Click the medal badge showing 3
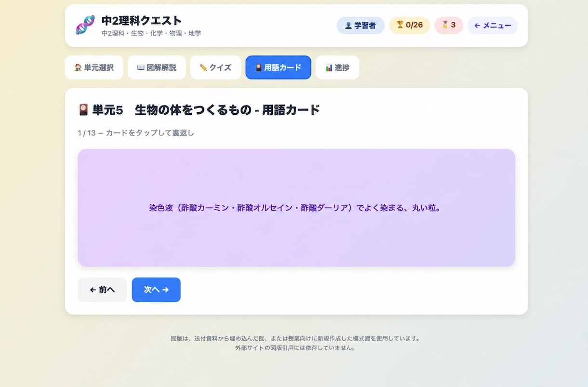The width and height of the screenshot is (588, 387). [449, 26]
